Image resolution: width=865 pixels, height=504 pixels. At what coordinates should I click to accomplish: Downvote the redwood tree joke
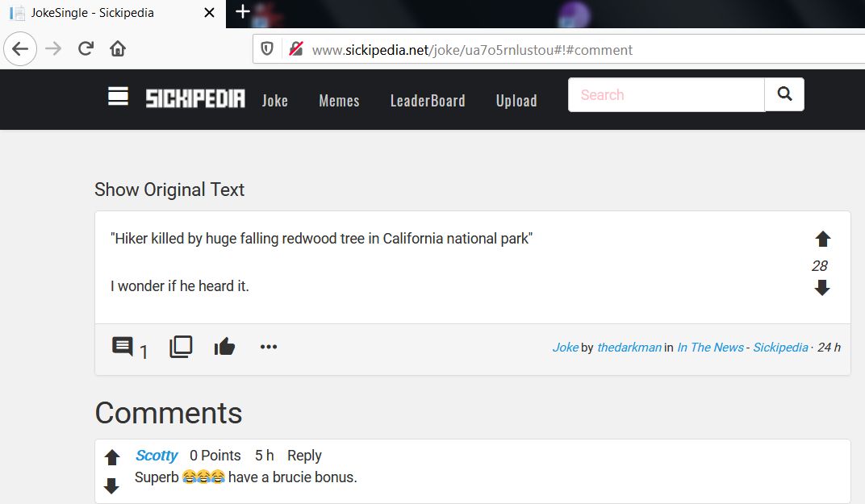coord(822,288)
